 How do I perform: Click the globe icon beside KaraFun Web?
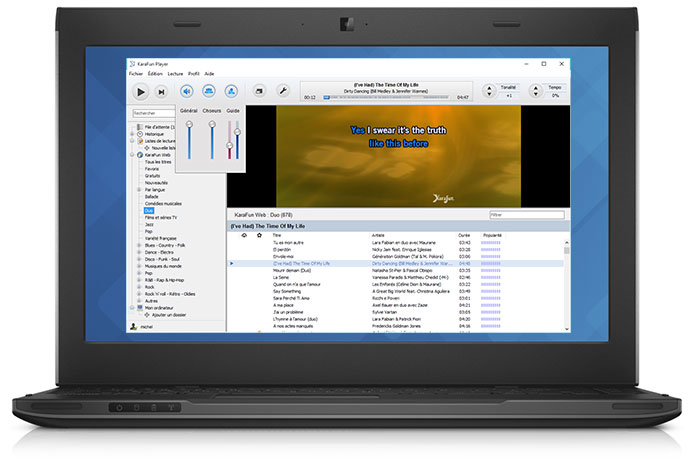tap(140, 155)
